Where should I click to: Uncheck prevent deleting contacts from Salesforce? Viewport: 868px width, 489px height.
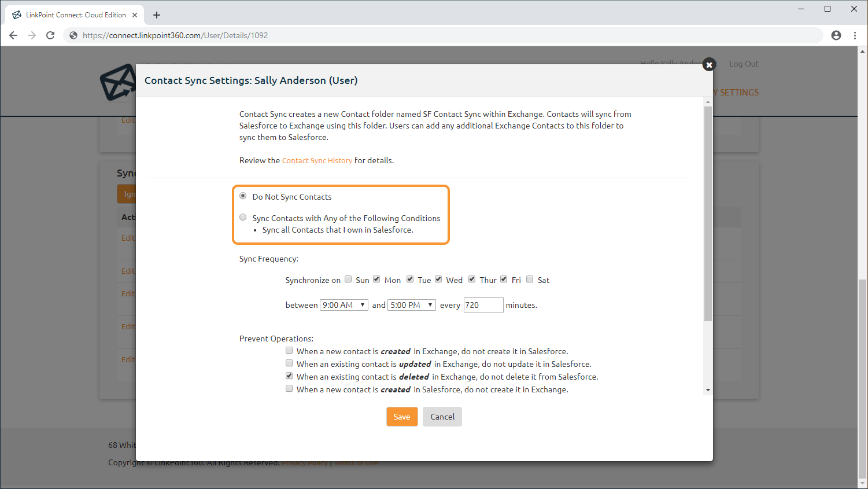(289, 376)
